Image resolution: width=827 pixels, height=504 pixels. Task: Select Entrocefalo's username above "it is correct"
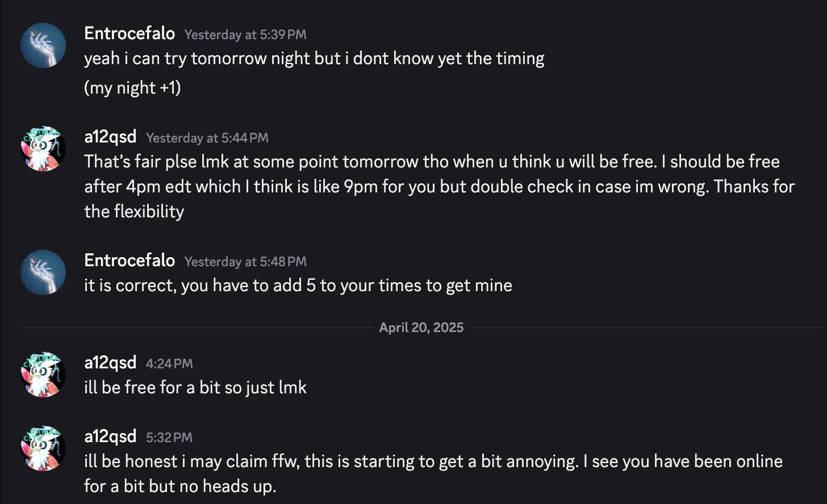[x=130, y=261]
